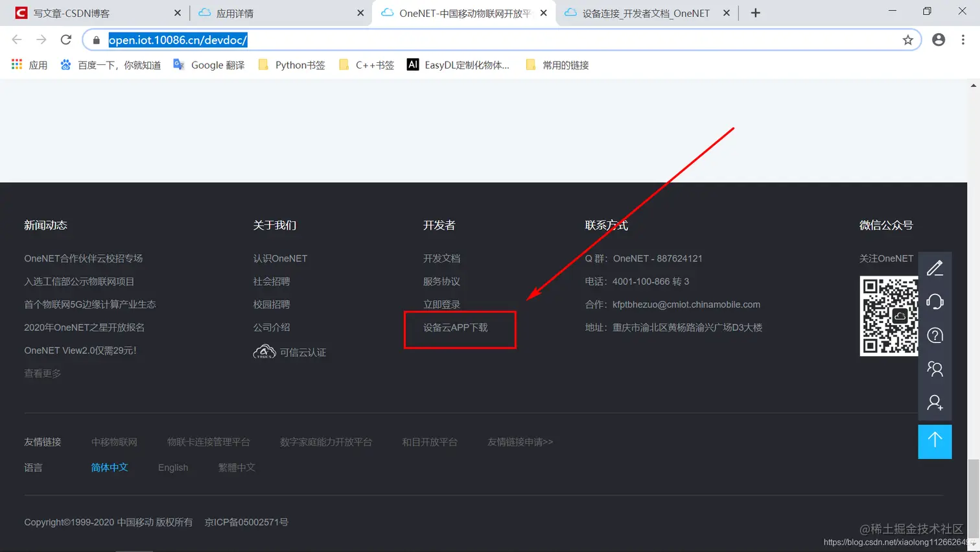The image size is (980, 552).
Task: Reload the page with the refresh icon
Action: 65,40
